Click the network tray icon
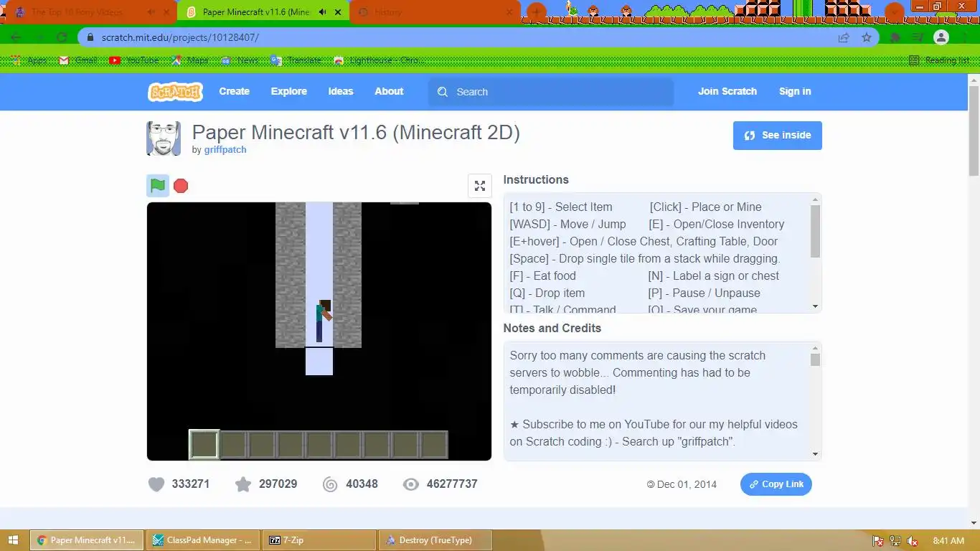The width and height of the screenshot is (980, 551). [895, 541]
